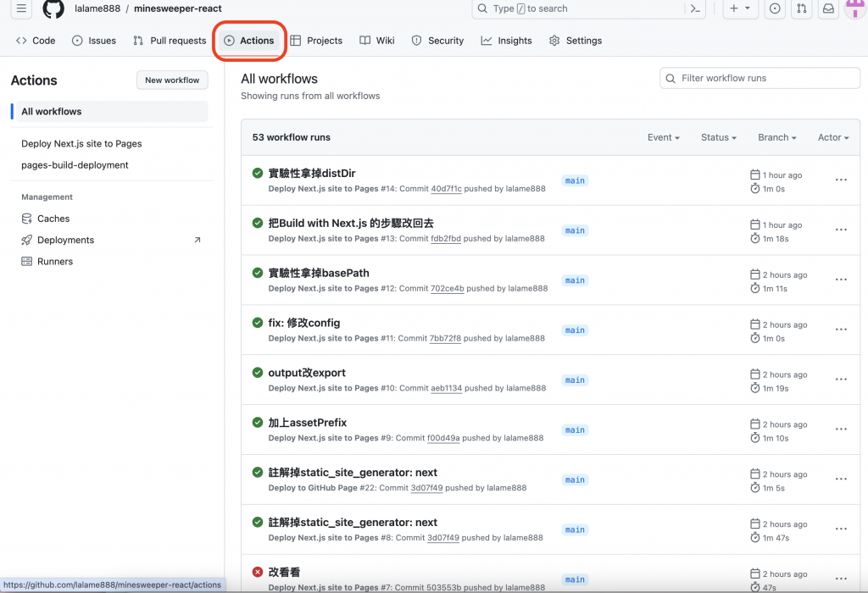Click the success status icon for 實驗性拿掉distDir
This screenshot has width=868, height=593.
258,173
